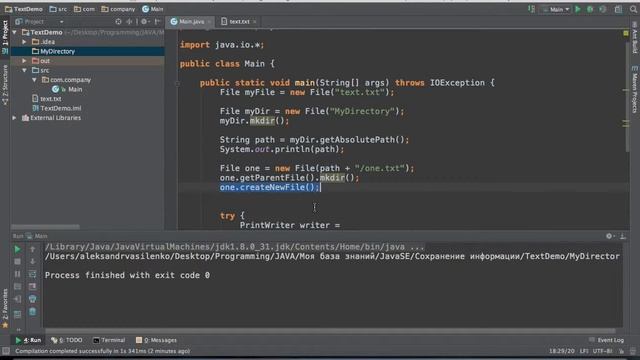Run Main with coverage icon
640x360 pixels.
pos(603,9)
